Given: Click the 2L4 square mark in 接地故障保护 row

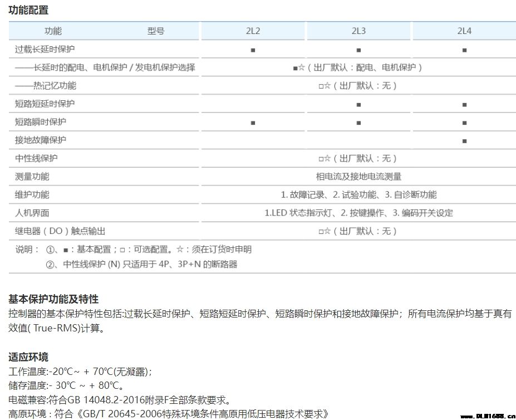Looking at the screenshot, I should coord(464,141).
